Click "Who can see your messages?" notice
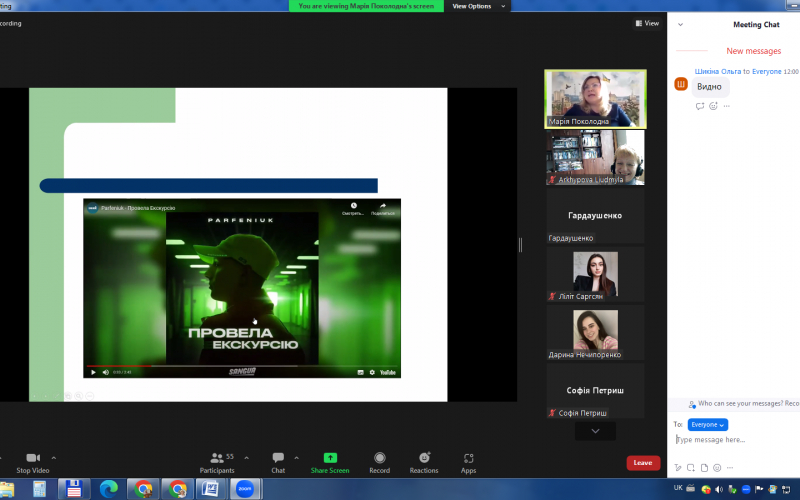800x500 pixels. tap(743, 404)
